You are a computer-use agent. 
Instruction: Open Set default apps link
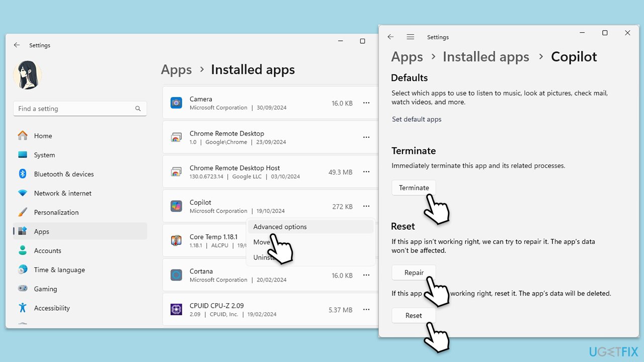pyautogui.click(x=417, y=119)
